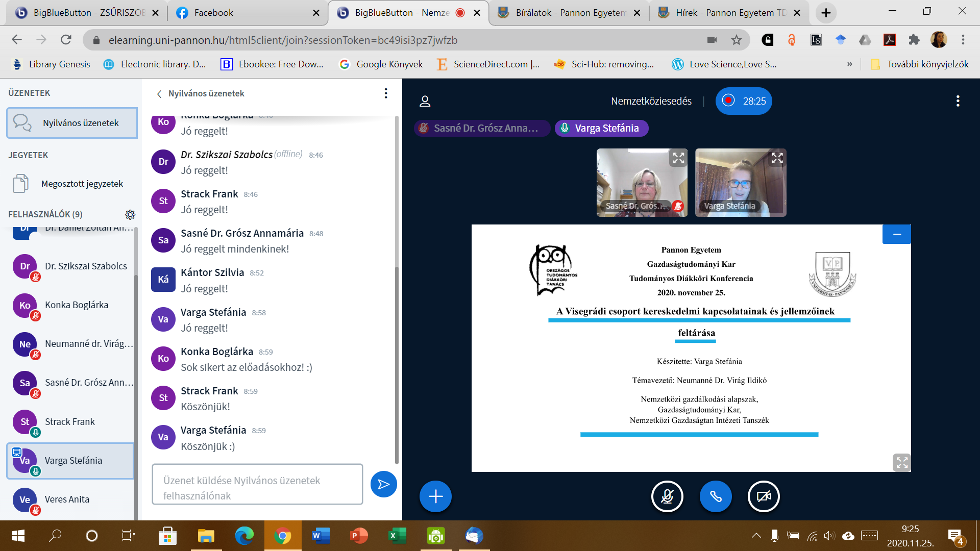Collapse the public chat with the back chevron

point(159,94)
